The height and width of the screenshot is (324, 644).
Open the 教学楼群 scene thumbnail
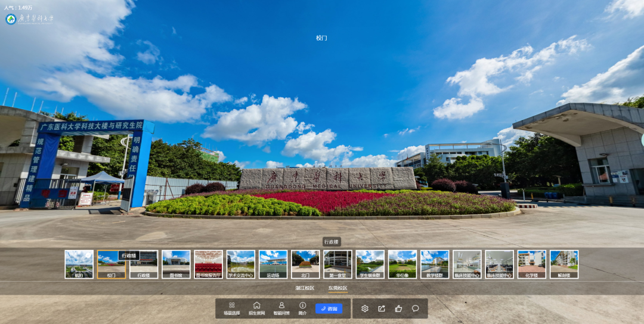tap(435, 264)
